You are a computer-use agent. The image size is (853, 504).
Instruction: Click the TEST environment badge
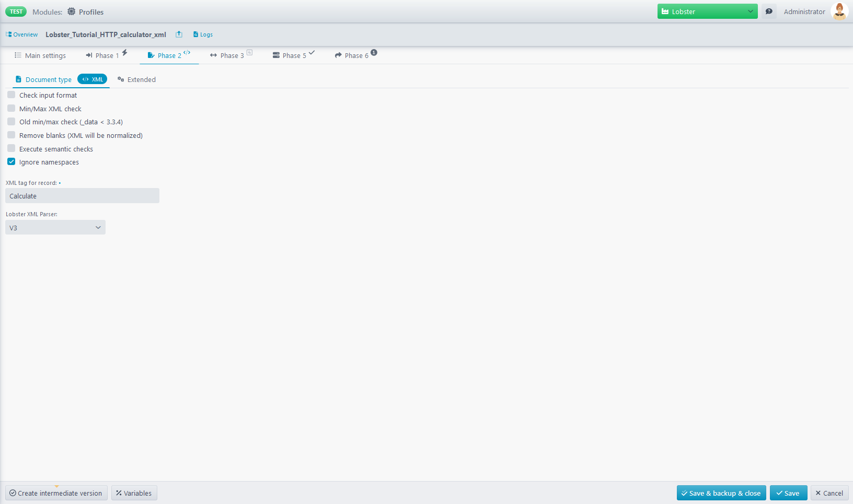[16, 11]
